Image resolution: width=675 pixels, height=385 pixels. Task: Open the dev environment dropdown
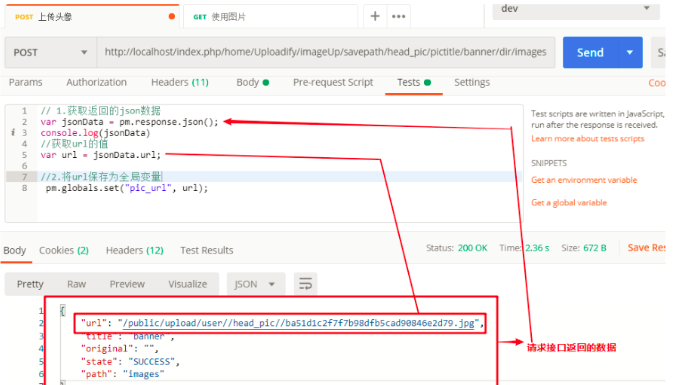(576, 9)
